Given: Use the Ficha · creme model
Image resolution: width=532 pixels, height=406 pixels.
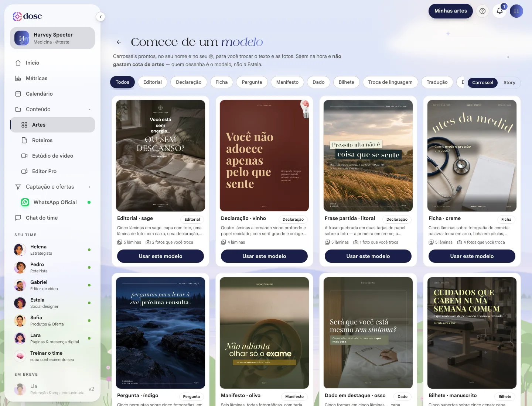Looking at the screenshot, I should (472, 256).
